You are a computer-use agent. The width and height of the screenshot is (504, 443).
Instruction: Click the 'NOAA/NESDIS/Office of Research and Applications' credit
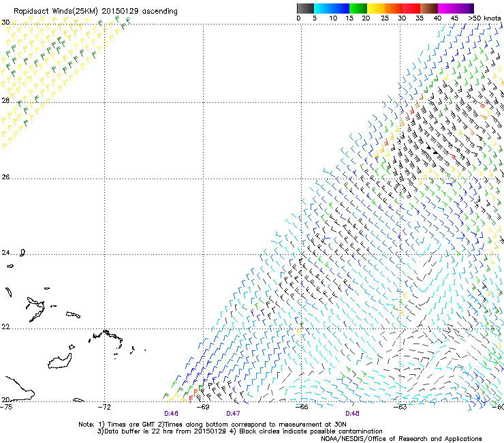[x=401, y=439]
